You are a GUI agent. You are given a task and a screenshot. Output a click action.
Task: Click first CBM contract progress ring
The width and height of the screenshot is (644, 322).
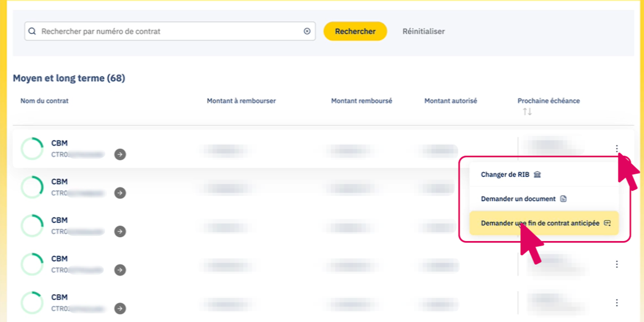[32, 149]
